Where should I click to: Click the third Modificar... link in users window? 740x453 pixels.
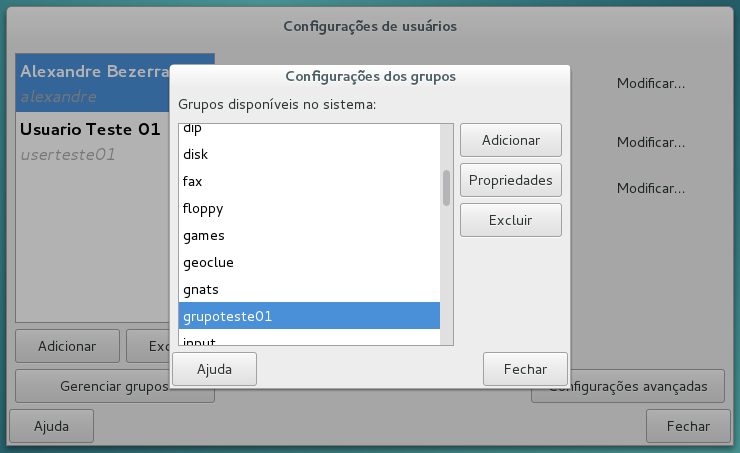651,188
